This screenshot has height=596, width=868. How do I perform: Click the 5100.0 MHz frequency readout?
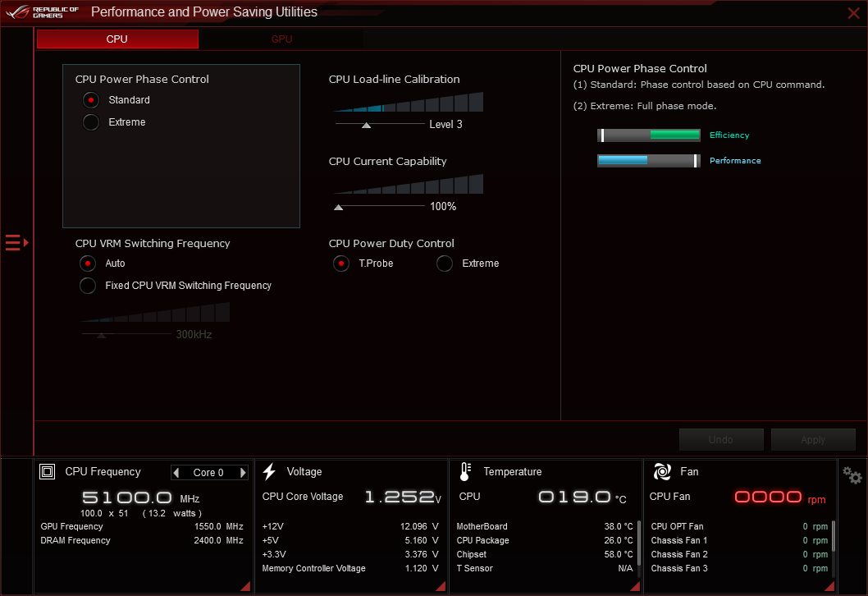140,497
